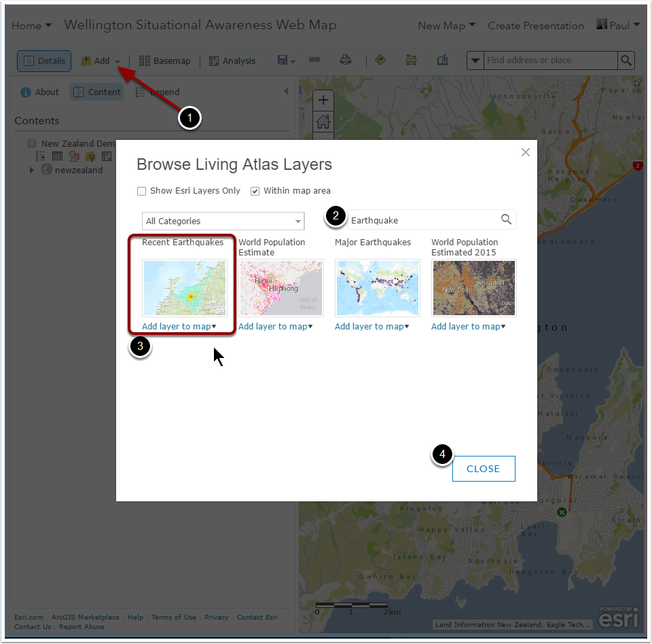Open the Home dropdown menu
Screen dimensions: 652x644
[x=32, y=26]
